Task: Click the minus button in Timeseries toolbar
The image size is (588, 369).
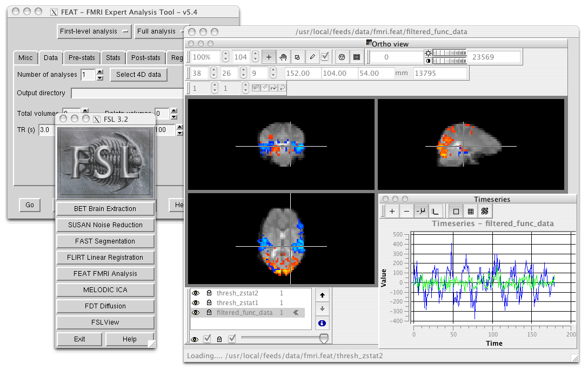Action: tap(406, 212)
